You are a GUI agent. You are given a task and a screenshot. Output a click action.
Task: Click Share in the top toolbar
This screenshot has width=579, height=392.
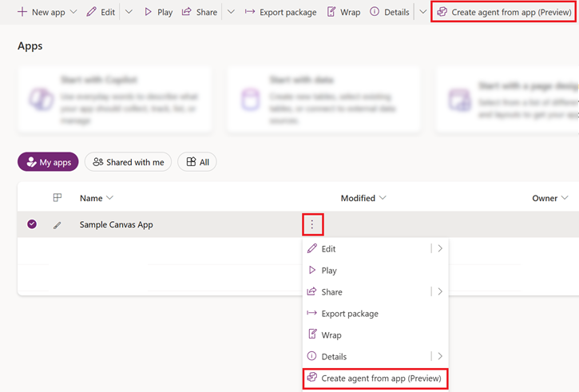(200, 12)
